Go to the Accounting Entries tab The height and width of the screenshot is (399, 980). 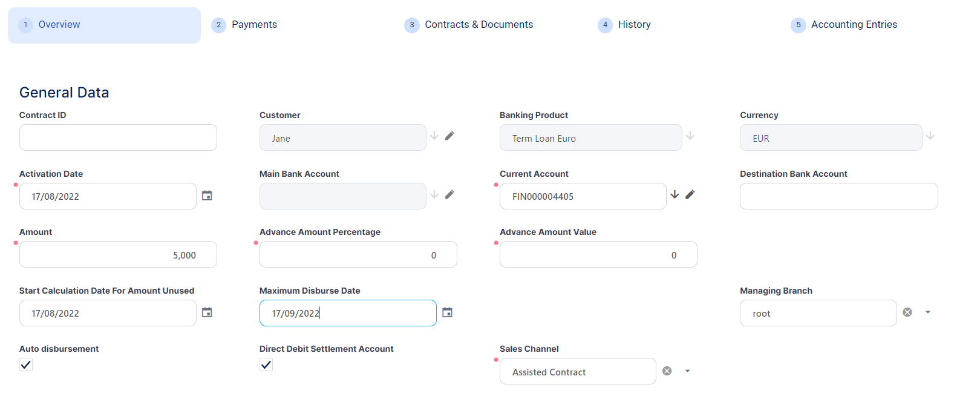pos(854,25)
